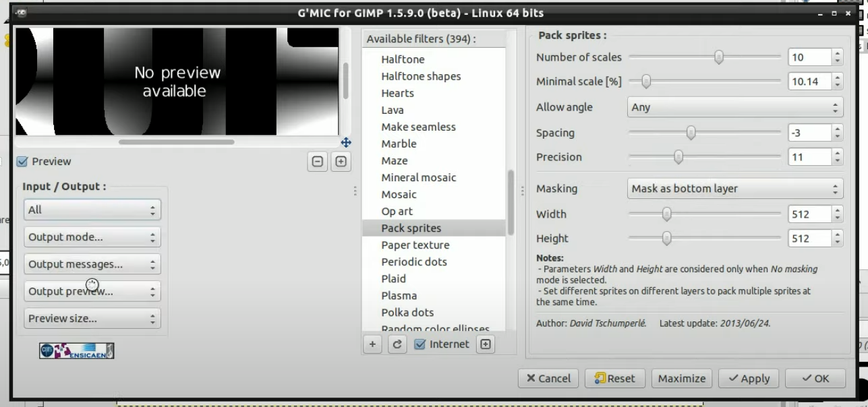Click the ENSICAEN logo
Viewport: 868px width, 407px height.
click(76, 350)
